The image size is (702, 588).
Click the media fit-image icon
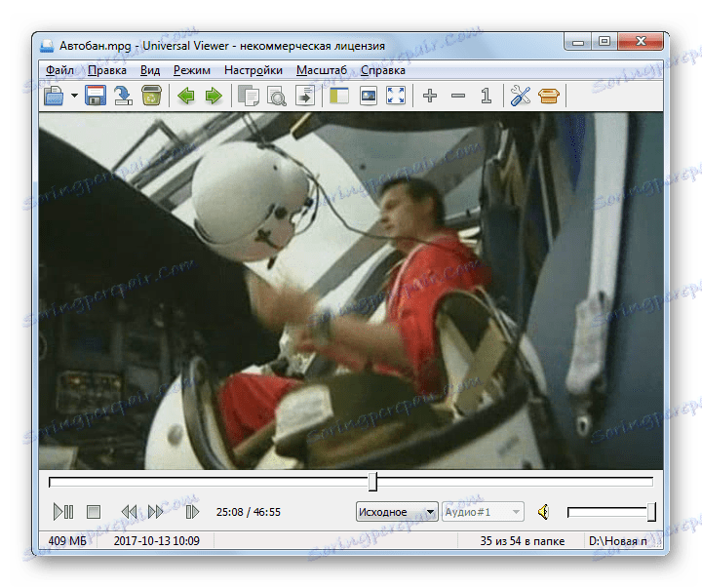(368, 96)
